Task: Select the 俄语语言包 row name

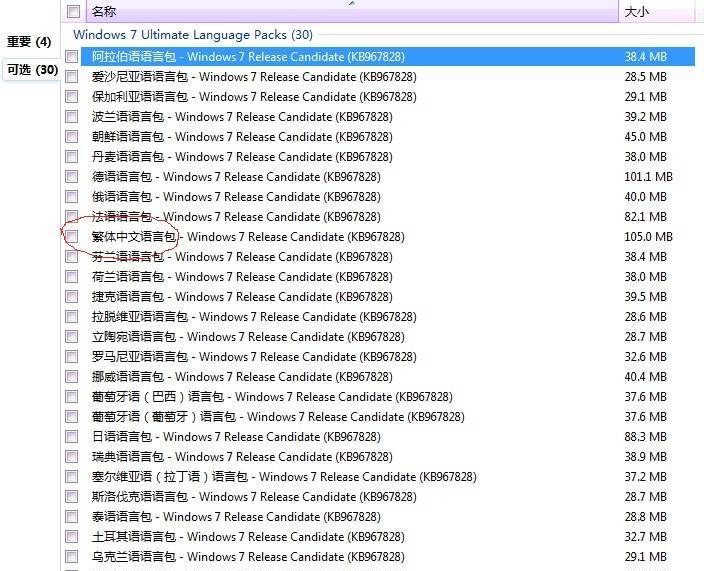Action: click(236, 197)
